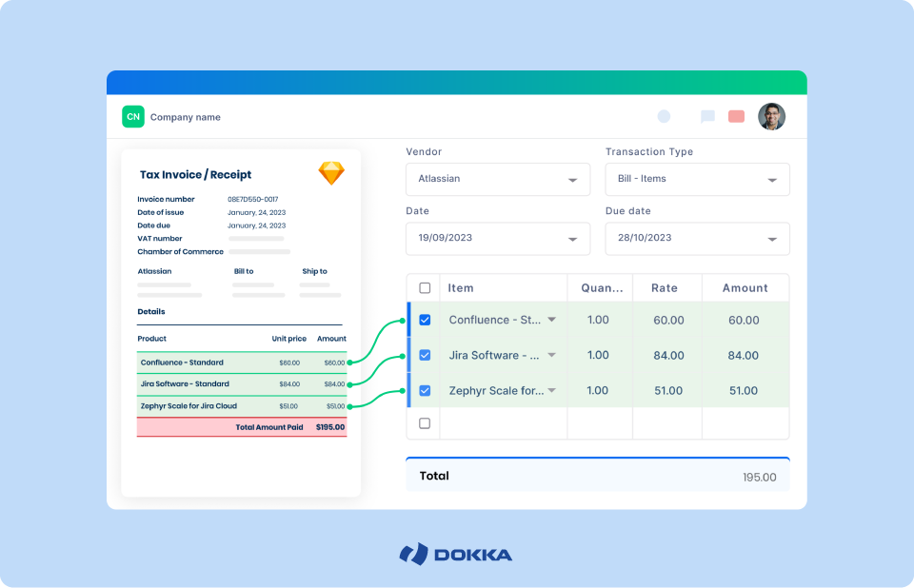This screenshot has width=914, height=588.
Task: Expand the Zephyr Scale item dropdown arrow
Action: click(x=551, y=390)
